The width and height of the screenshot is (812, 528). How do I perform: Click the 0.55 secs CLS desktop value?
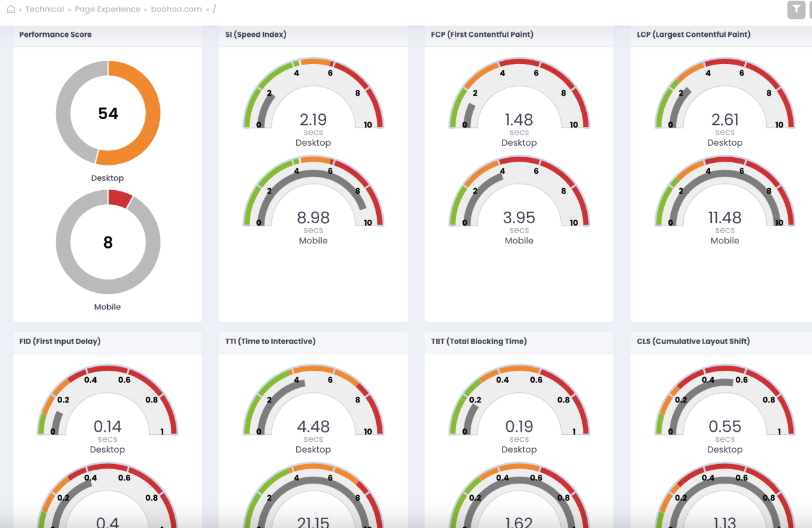[x=725, y=427]
